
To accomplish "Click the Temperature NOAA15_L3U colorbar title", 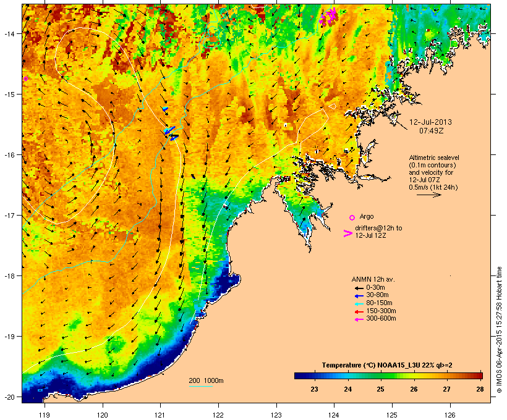I will coord(387,366).
